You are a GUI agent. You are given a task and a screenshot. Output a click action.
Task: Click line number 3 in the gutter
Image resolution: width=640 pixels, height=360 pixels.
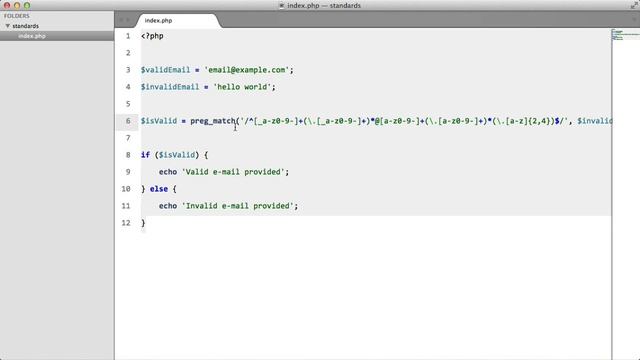(x=128, y=70)
